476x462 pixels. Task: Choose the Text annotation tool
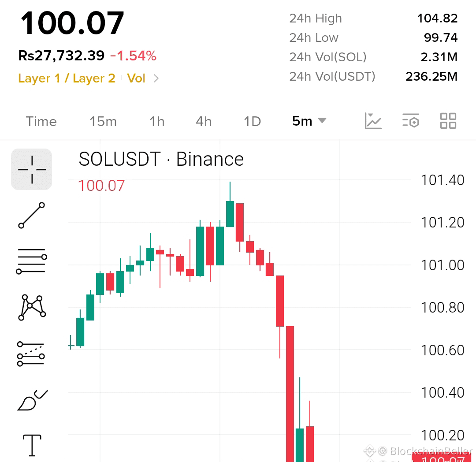pyautogui.click(x=32, y=445)
